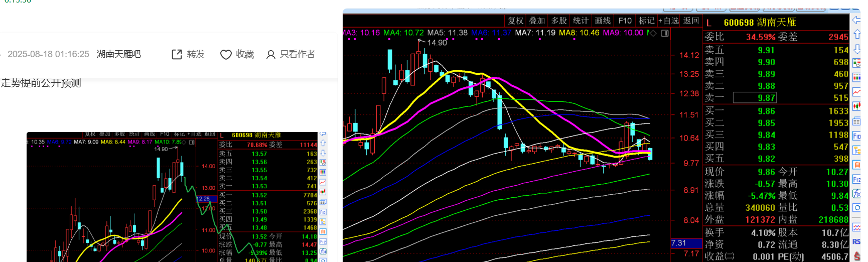Open the 叠加 overlay option
Viewport: 868px width, 262px height.
click(537, 21)
